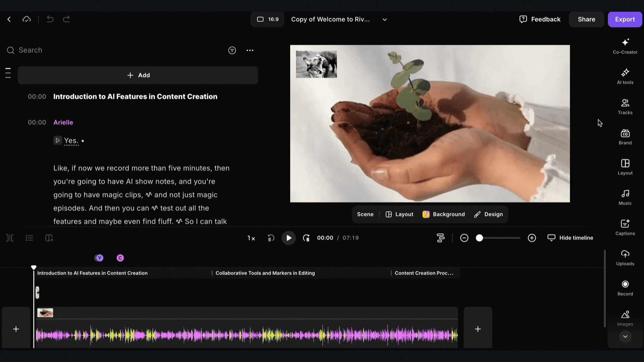Toggle Hide timeline
The image size is (644, 362).
tap(570, 238)
